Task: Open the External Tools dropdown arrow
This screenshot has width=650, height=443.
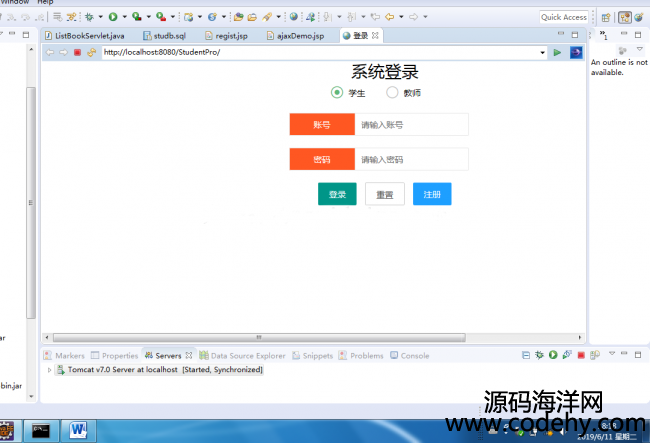Action: 172,17
